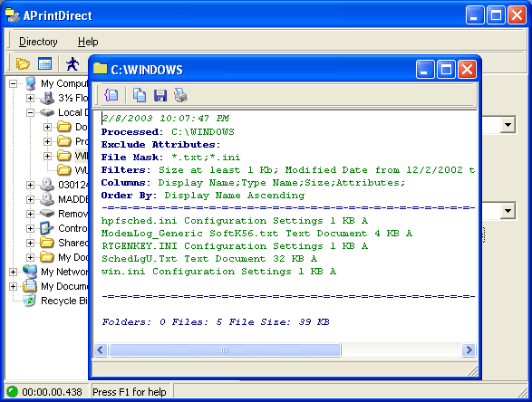Select the Local Disk drive icon
This screenshot has width=532, height=402.
point(47,112)
